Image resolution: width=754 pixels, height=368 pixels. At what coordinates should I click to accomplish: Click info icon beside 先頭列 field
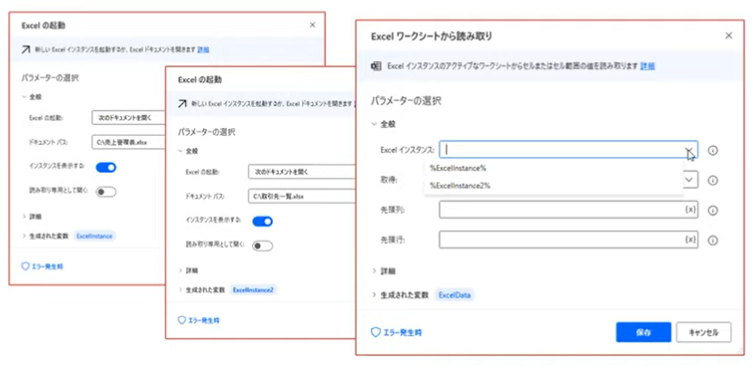pyautogui.click(x=713, y=210)
